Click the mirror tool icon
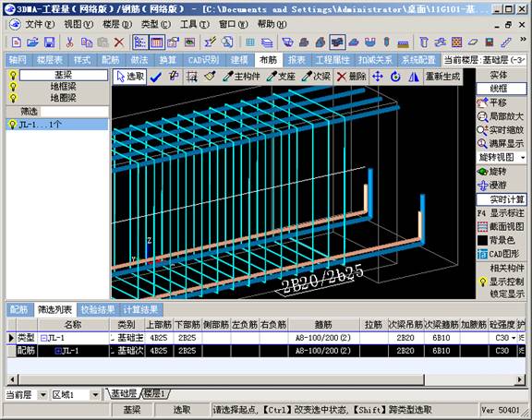Viewport: 532px width, 420px height. [x=413, y=77]
